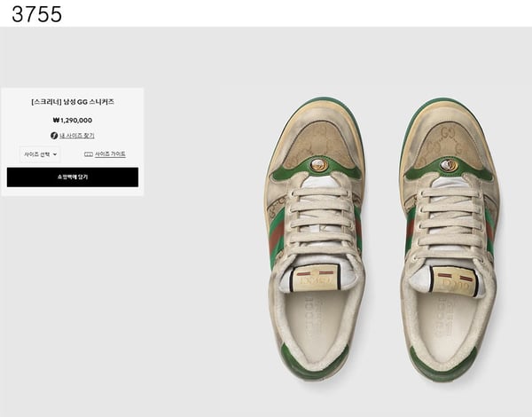
Task: Click the left shoe's tongue label
Action: pyautogui.click(x=317, y=277)
